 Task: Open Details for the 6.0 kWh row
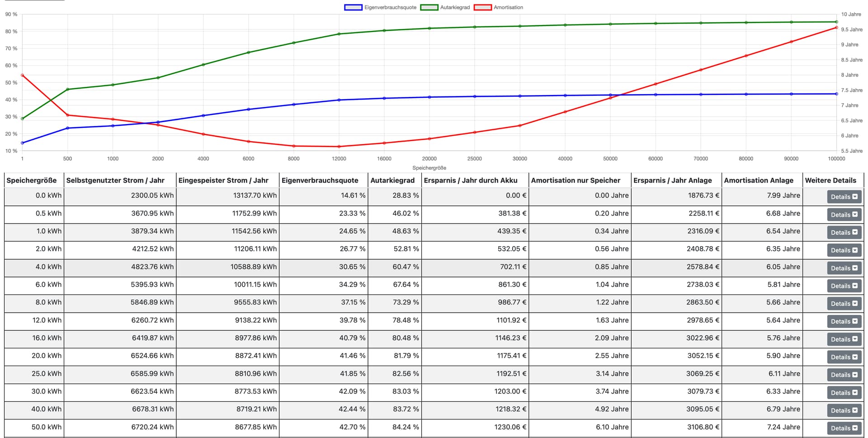click(x=844, y=286)
